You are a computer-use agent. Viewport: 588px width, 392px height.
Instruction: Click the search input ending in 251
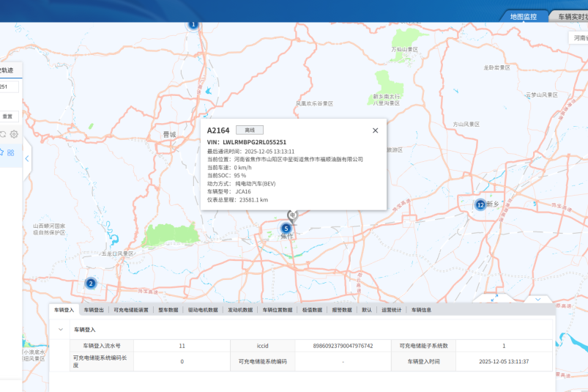click(x=7, y=86)
